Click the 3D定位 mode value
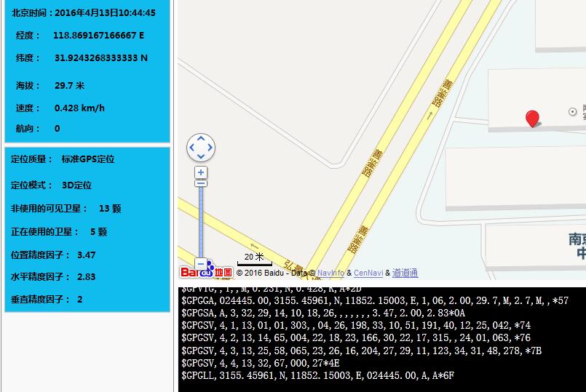Image resolution: width=586 pixels, height=392 pixels. (76, 185)
